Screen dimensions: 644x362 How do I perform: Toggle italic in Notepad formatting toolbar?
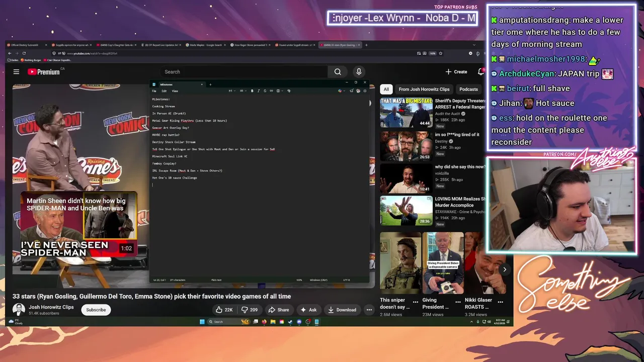point(259,91)
